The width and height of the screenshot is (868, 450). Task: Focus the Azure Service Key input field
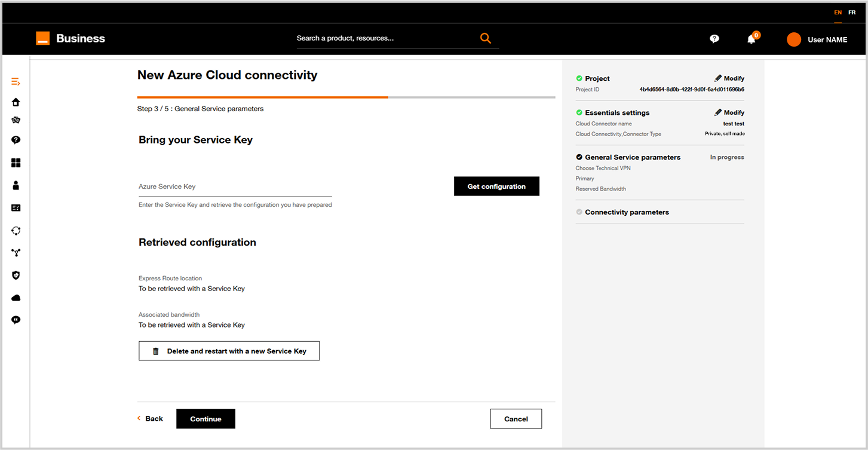tap(235, 186)
